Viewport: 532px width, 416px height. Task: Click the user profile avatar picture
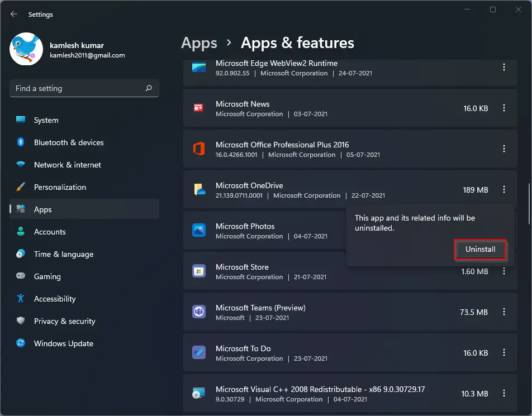pyautogui.click(x=26, y=49)
